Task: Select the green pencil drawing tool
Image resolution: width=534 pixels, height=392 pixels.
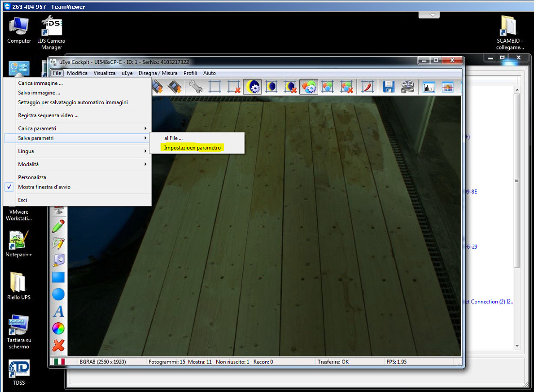Action: (59, 226)
